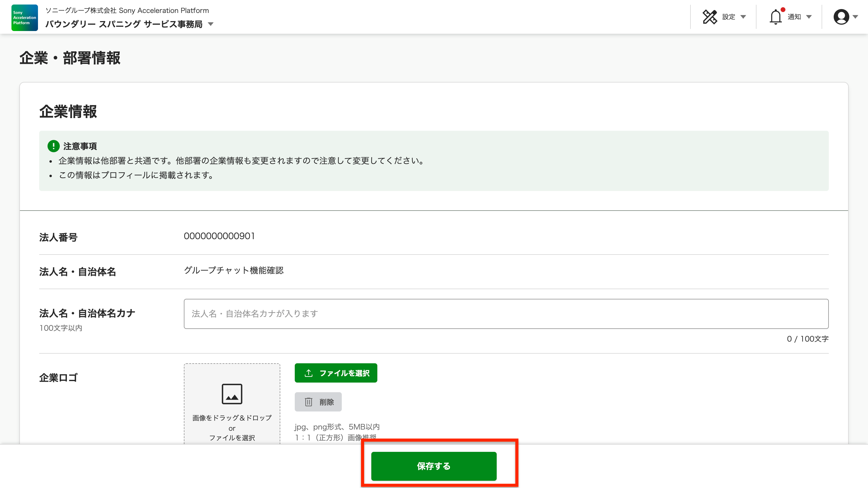This screenshot has height=488, width=868.
Task: Click the 削除 button
Action: (x=318, y=402)
